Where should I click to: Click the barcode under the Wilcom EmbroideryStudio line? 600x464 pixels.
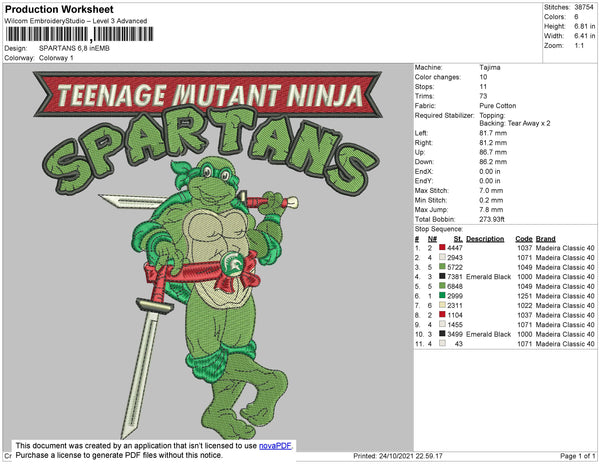click(79, 34)
